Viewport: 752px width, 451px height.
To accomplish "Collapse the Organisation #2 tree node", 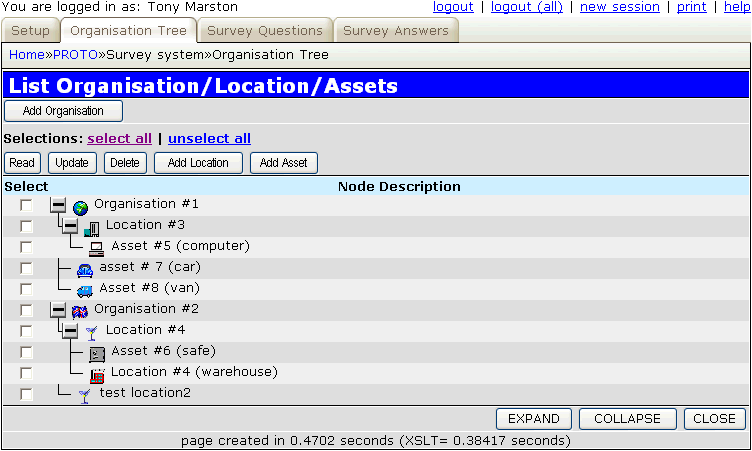I will [59, 310].
